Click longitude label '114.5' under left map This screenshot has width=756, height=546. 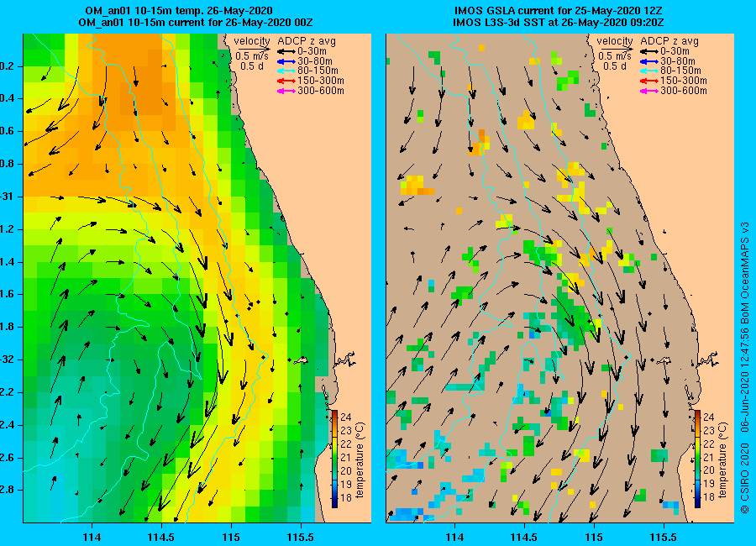[x=161, y=537]
